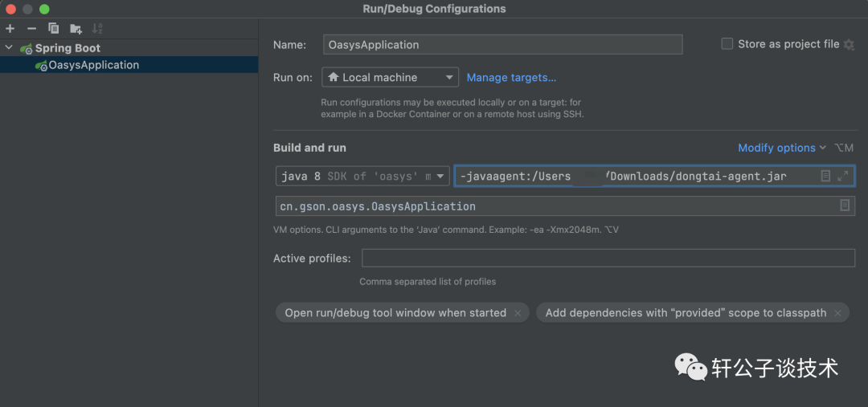Open the Store as project file gear settings
Viewport: 868px width, 407px height.
click(849, 45)
